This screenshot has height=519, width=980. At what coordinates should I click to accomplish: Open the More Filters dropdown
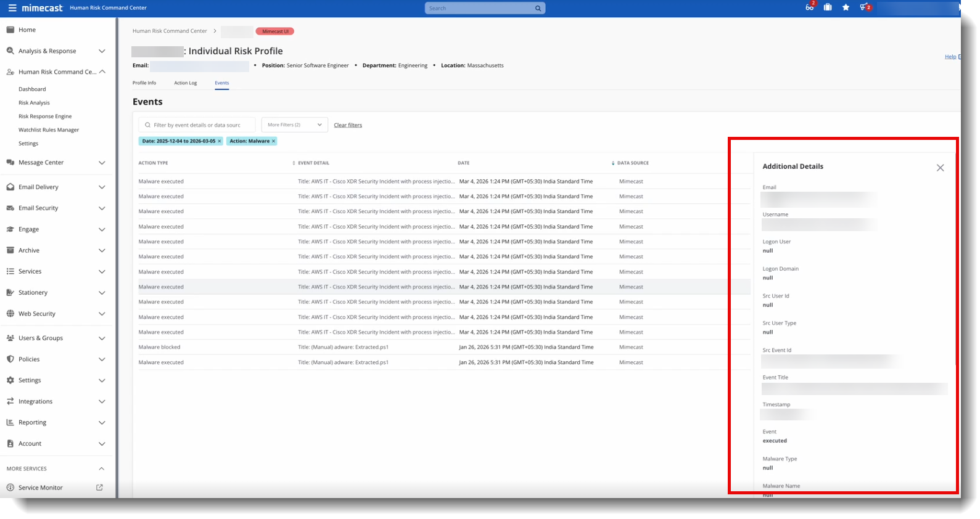pyautogui.click(x=294, y=125)
